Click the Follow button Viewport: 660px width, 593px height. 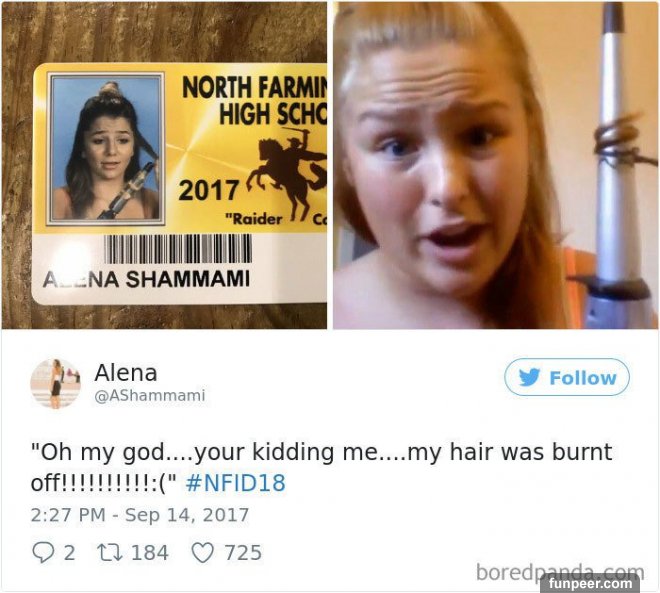point(567,377)
